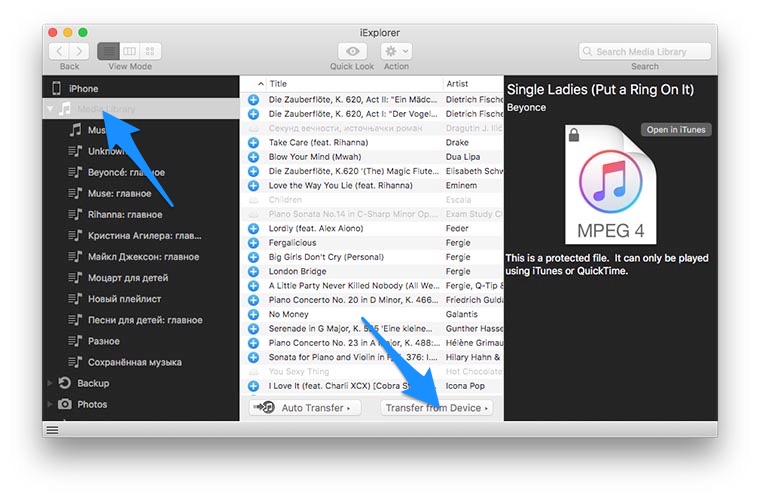Open the Разное playlist
Viewport: 760px width, 498px height.
coord(141,341)
